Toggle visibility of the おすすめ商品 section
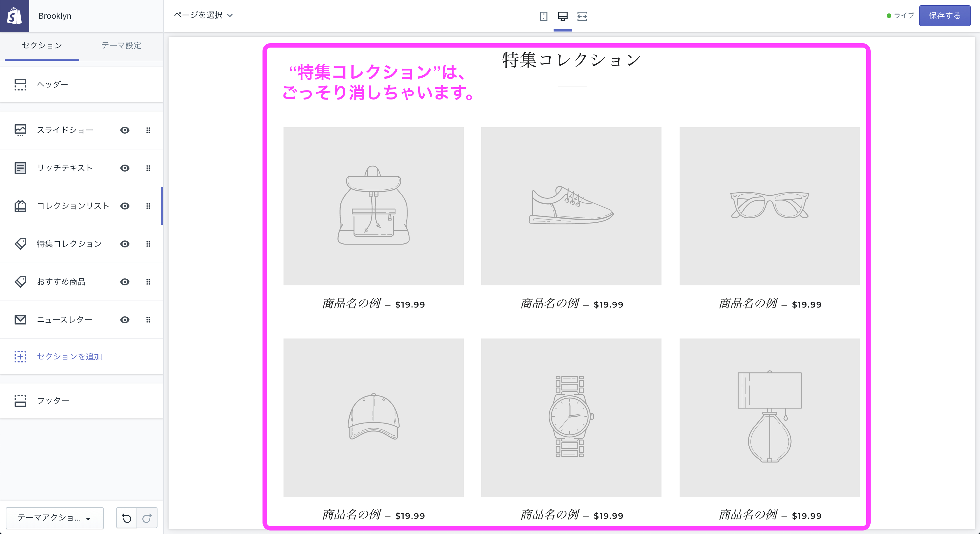This screenshot has height=534, width=980. 125,282
